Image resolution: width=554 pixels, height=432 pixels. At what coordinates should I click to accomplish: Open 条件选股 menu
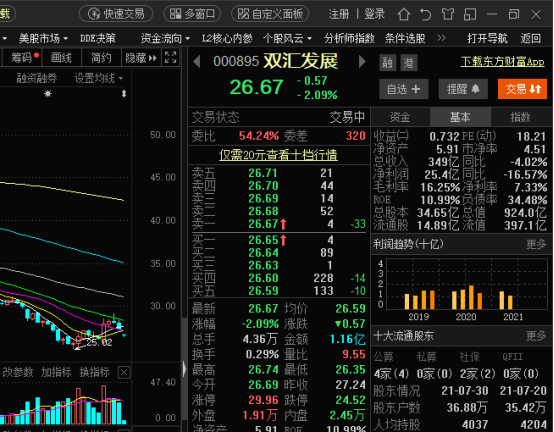pyautogui.click(x=405, y=38)
